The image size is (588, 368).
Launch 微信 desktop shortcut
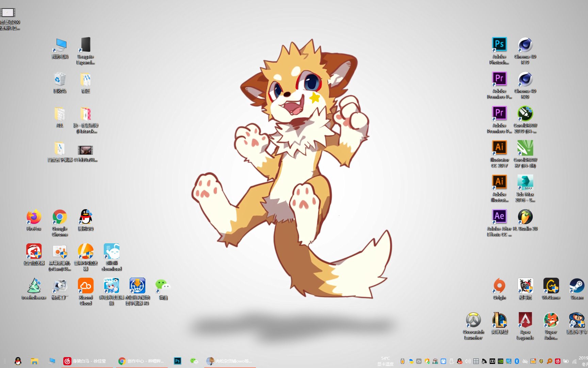tap(163, 289)
